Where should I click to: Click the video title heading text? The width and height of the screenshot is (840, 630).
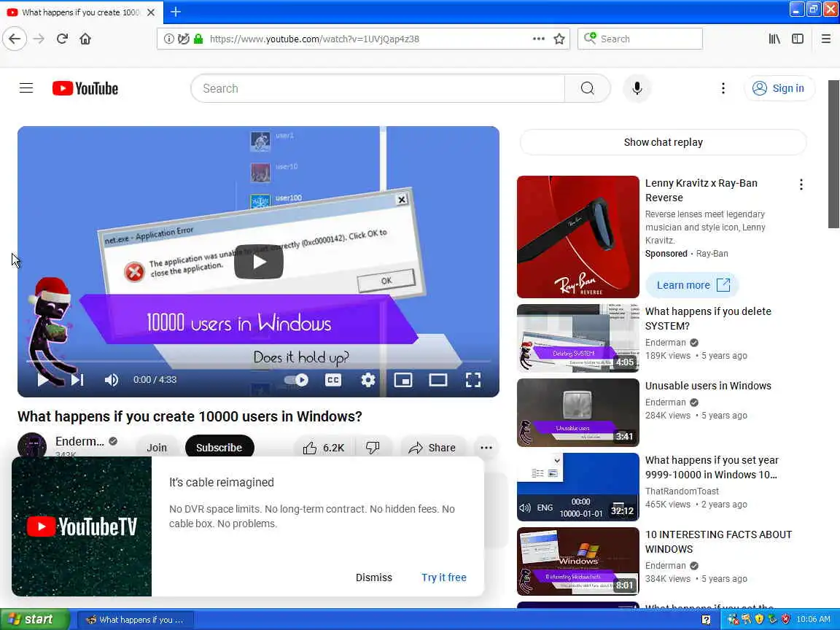pos(190,416)
